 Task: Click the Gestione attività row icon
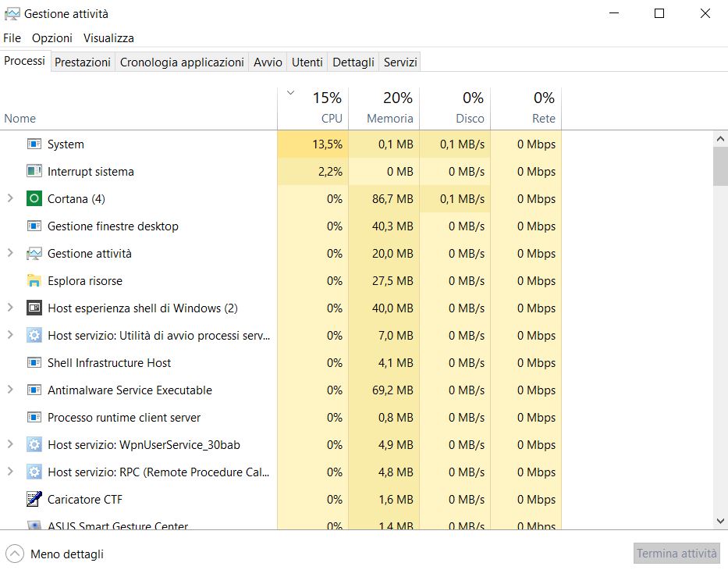(34, 254)
